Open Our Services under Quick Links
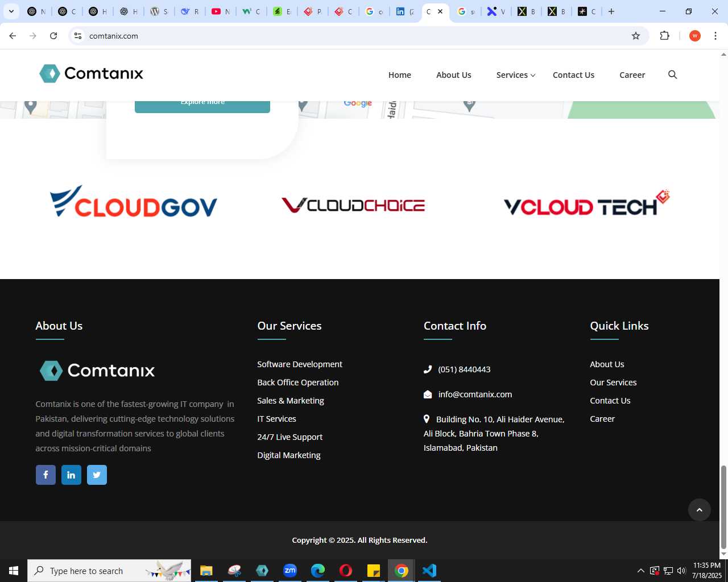The image size is (728, 582). 613,383
